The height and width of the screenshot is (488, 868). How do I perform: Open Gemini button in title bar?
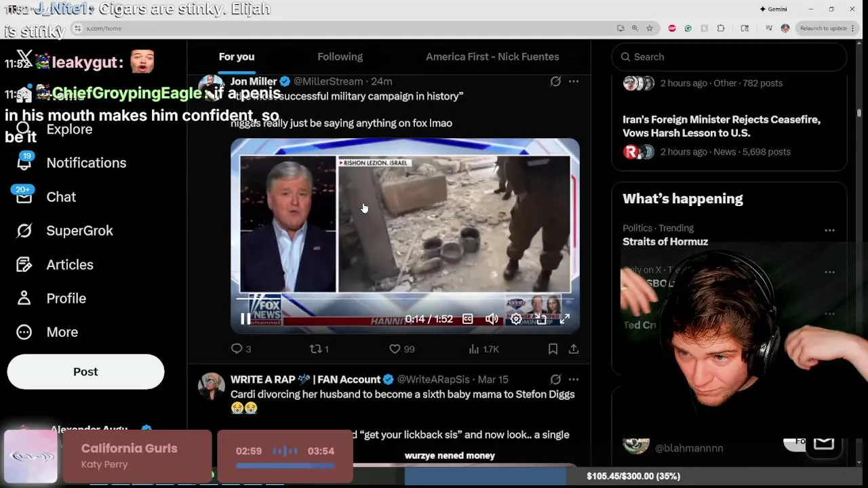pos(773,9)
